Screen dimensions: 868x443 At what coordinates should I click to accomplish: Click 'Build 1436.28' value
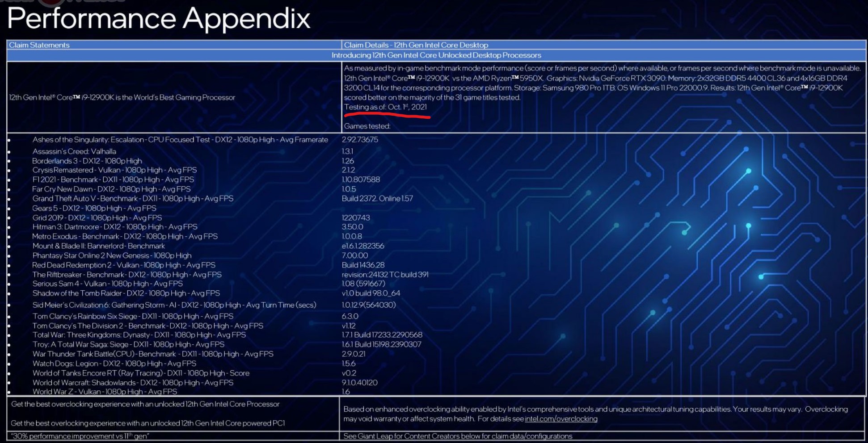[x=363, y=265]
